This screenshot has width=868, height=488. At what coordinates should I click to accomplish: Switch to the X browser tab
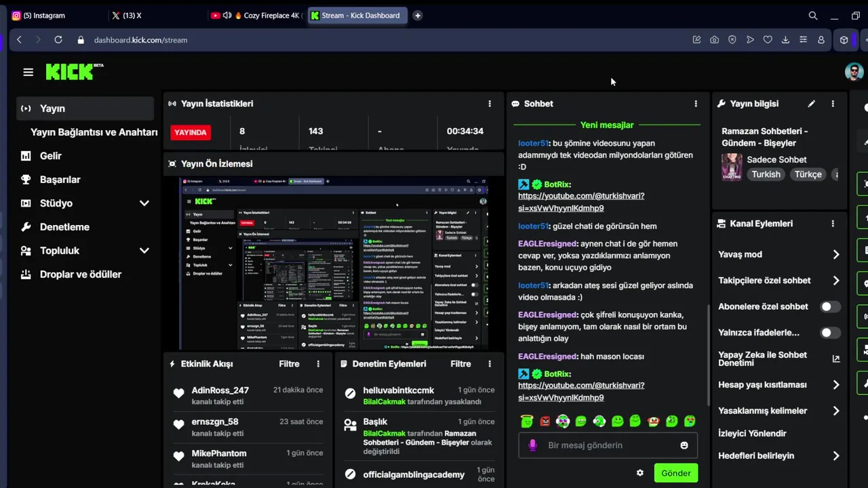(x=156, y=16)
